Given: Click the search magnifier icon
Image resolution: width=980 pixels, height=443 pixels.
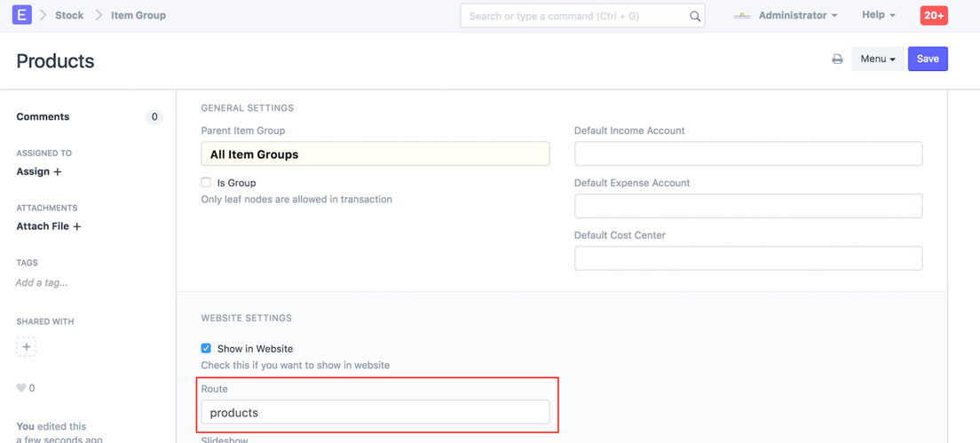Looking at the screenshot, I should [x=695, y=16].
